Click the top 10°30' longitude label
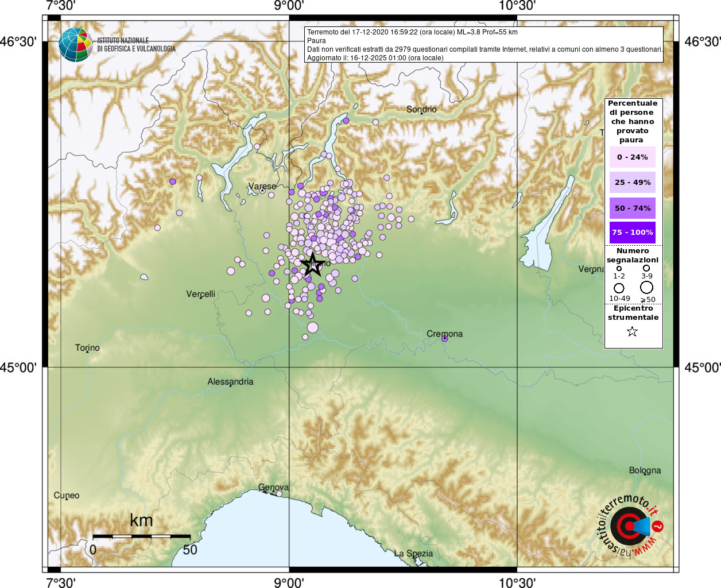 pos(517,6)
